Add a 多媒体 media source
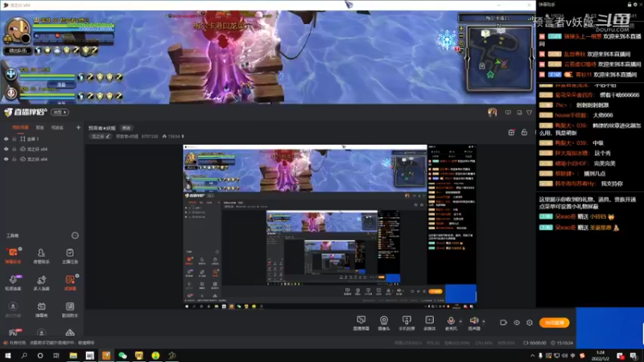 [429, 323]
